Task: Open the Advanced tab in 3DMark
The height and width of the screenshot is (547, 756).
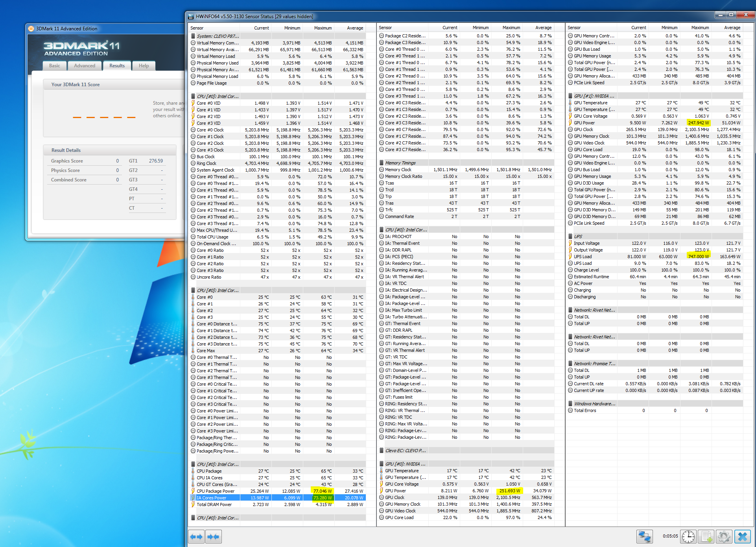Action: [x=85, y=66]
